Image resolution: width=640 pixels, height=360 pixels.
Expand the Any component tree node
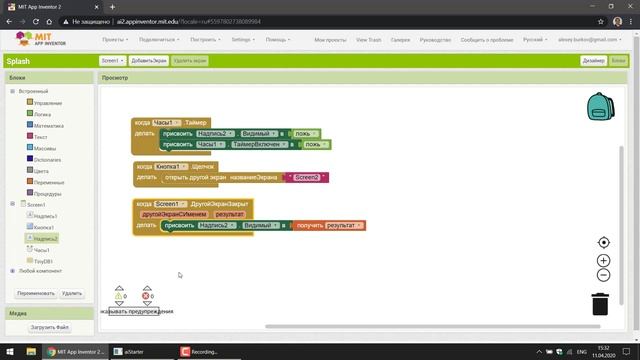(12, 271)
